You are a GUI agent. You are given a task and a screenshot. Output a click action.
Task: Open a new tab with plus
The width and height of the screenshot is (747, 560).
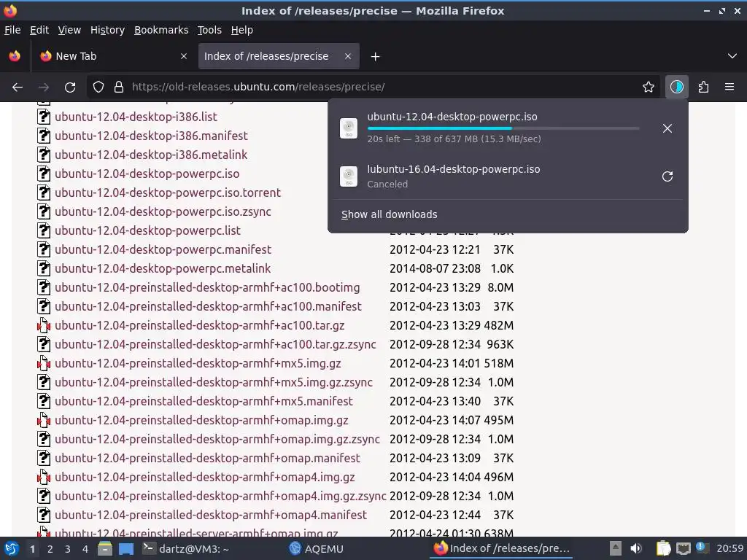[376, 57]
